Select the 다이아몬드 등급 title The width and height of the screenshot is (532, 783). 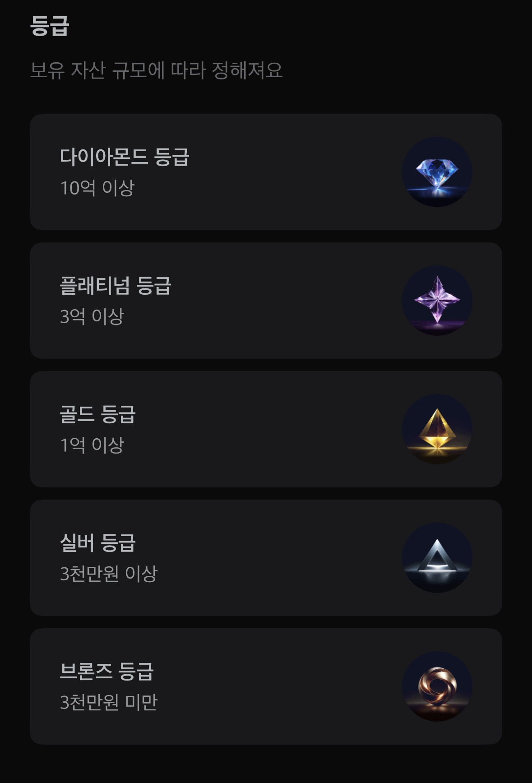tap(125, 157)
